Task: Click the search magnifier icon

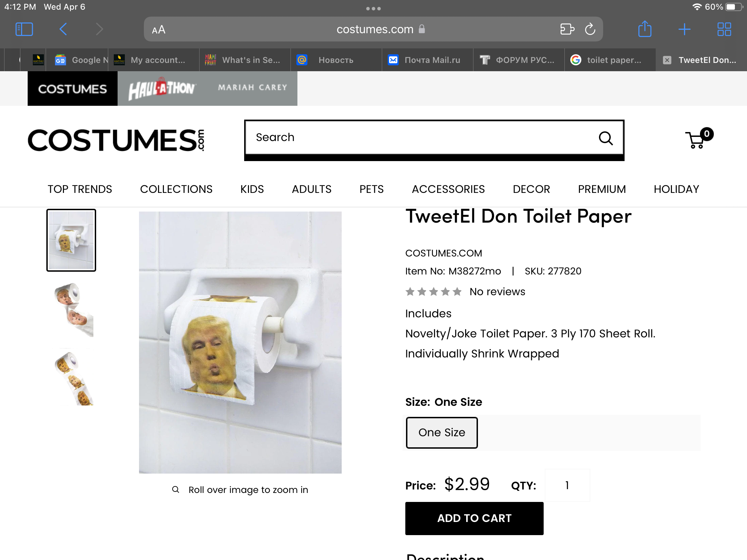Action: pyautogui.click(x=606, y=138)
